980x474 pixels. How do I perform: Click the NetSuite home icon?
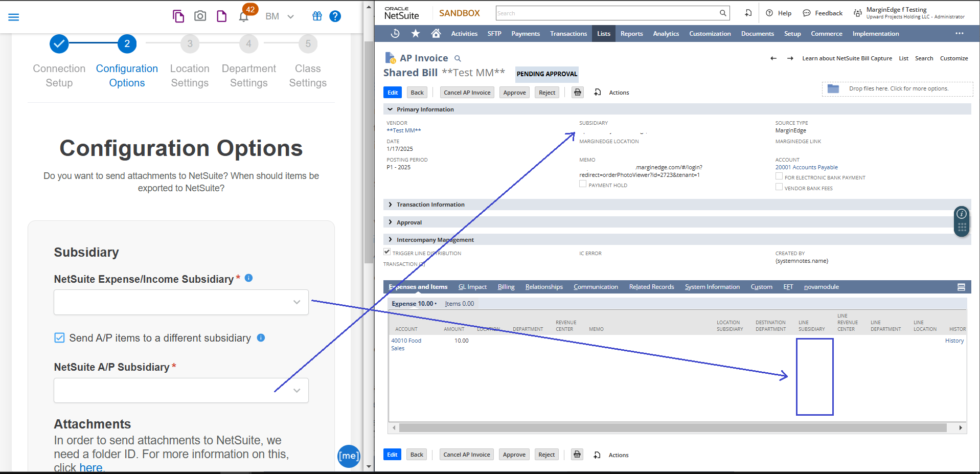(436, 34)
